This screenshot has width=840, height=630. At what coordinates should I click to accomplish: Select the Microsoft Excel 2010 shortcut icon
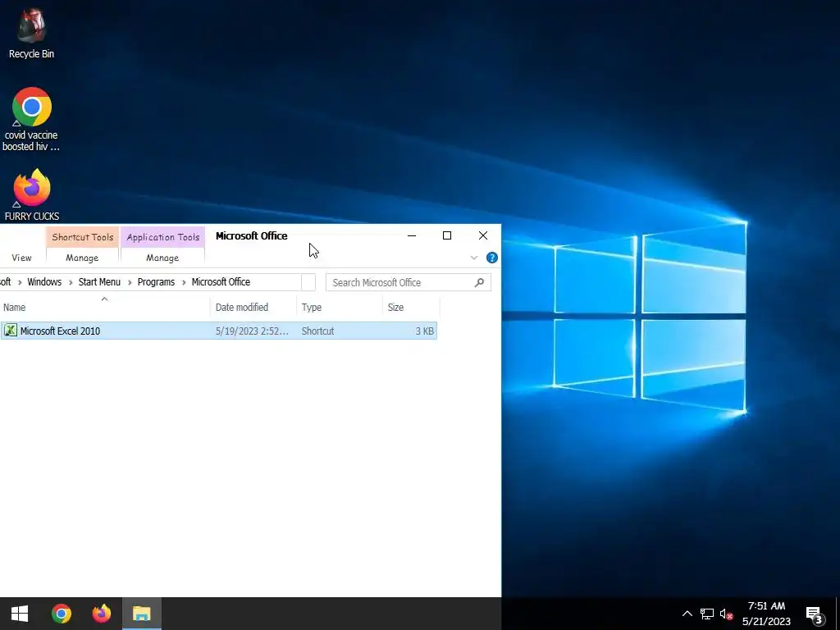(10, 331)
